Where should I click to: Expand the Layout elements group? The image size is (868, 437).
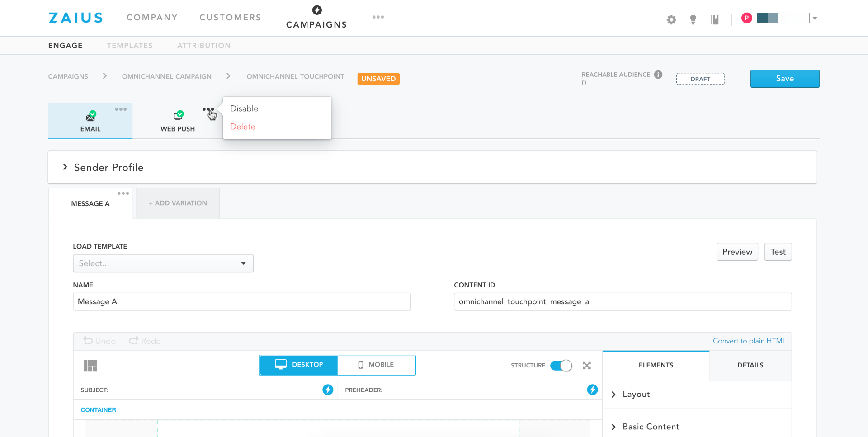coord(697,394)
